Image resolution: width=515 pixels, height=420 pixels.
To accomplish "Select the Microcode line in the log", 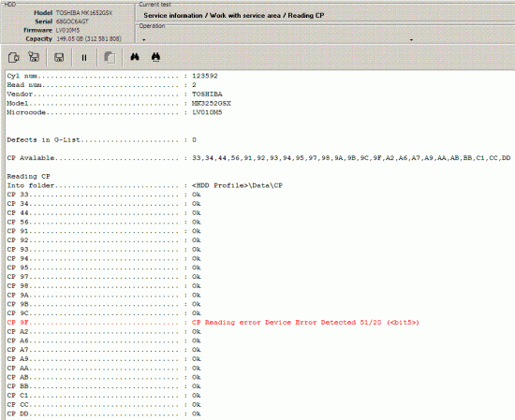I will tap(114, 112).
